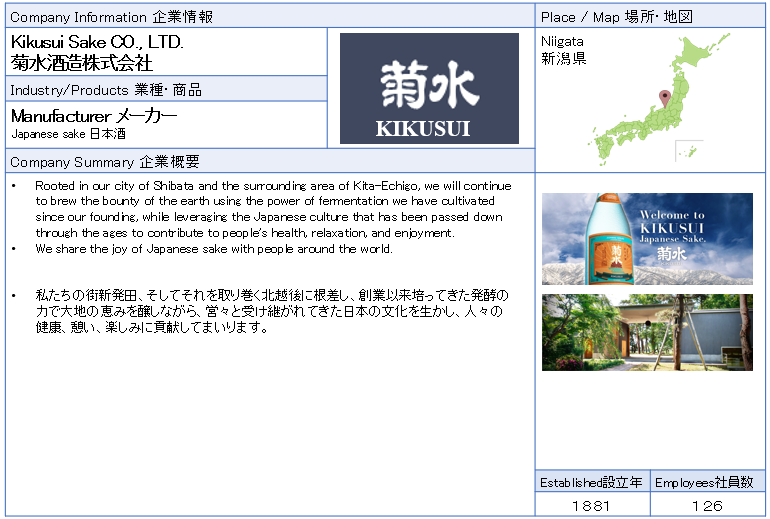Select the brewery building photo
The image size is (770, 519).
coord(647,332)
